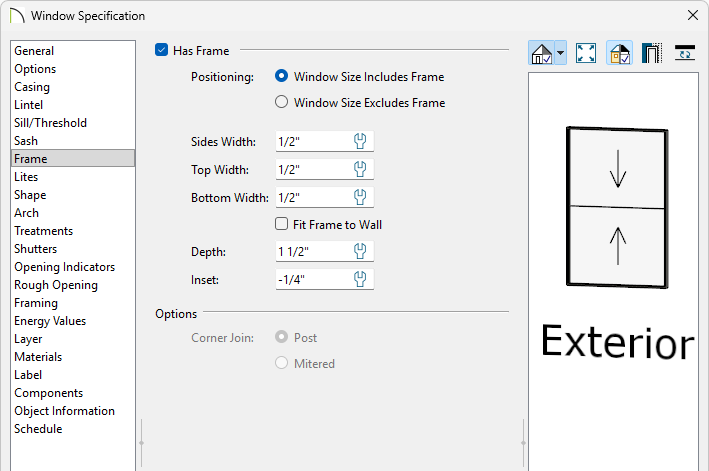
Task: Go to the Shape panel
Action: point(73,195)
